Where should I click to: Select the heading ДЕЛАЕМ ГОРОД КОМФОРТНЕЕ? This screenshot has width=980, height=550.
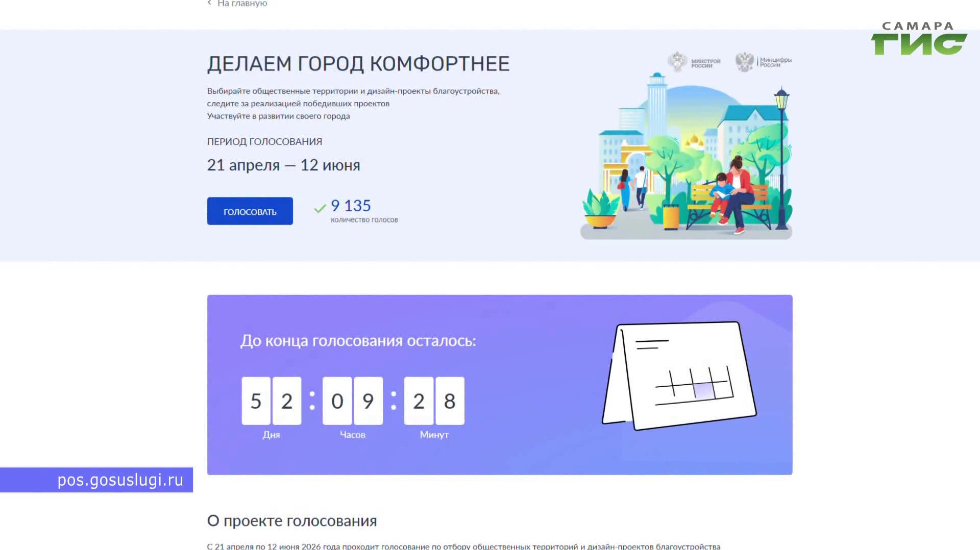pyautogui.click(x=358, y=63)
